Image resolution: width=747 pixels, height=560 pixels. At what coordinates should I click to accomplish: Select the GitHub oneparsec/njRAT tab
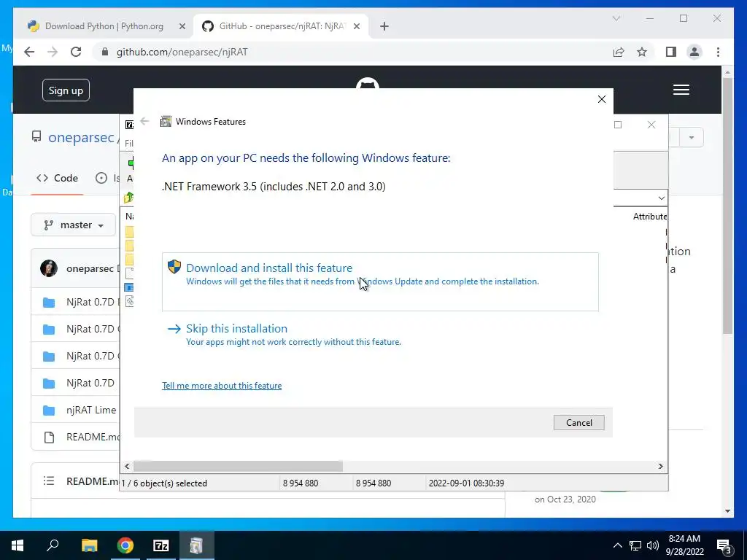pos(281,26)
